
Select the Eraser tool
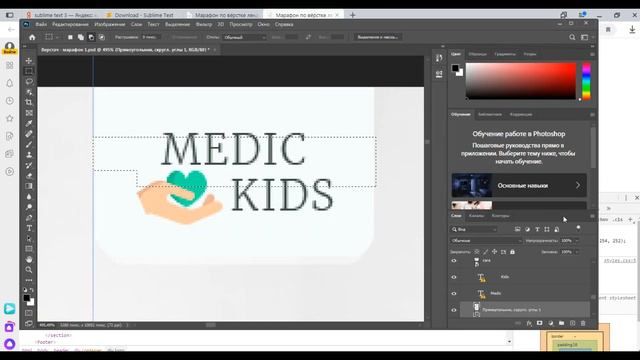(x=29, y=176)
